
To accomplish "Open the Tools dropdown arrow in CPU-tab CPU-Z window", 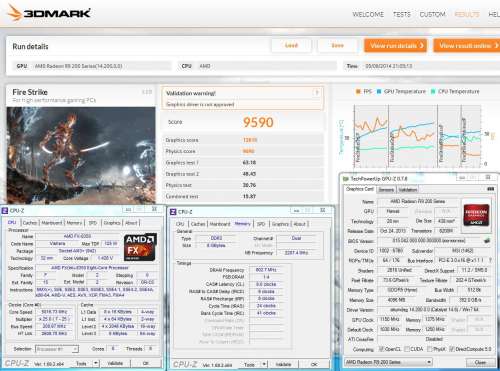I will pyautogui.click(x=96, y=363).
